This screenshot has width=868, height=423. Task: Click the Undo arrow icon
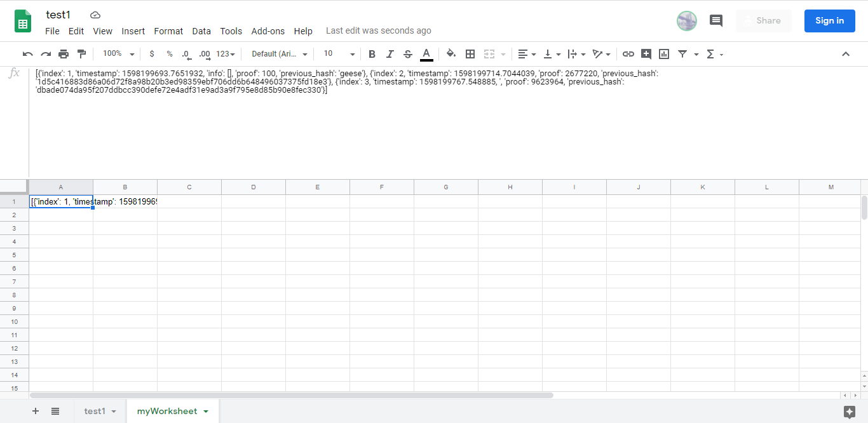[27, 54]
